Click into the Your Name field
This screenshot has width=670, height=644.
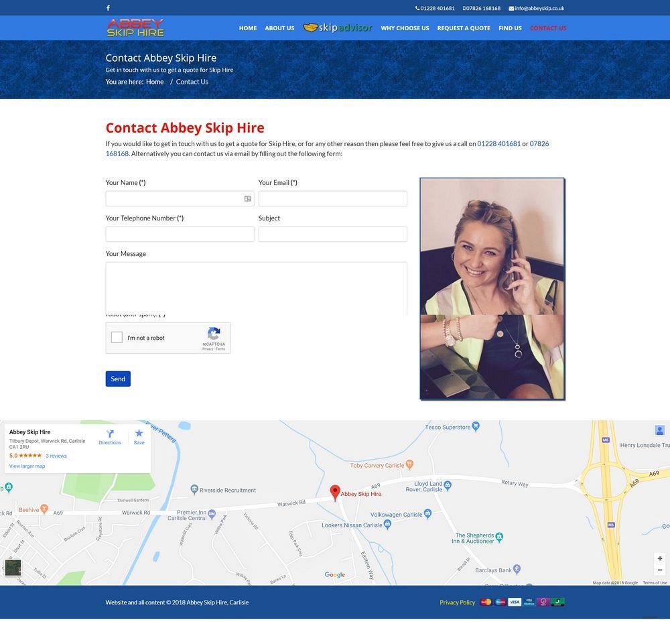coord(174,198)
